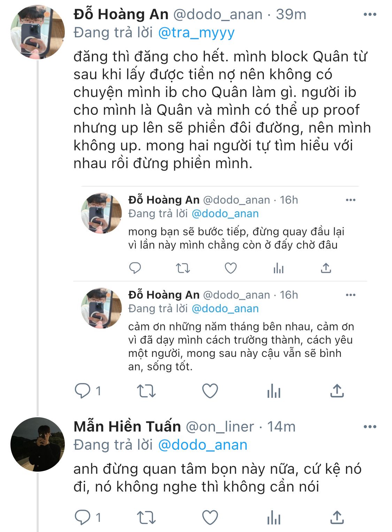The height and width of the screenshot is (532, 392).
Task: Open the @tra_myyy profile mention
Action: (x=196, y=33)
